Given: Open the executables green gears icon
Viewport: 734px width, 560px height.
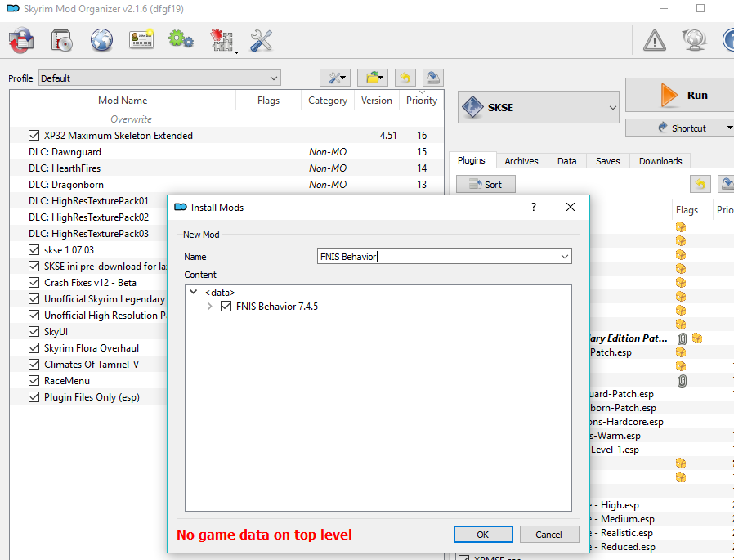Looking at the screenshot, I should click(x=181, y=39).
